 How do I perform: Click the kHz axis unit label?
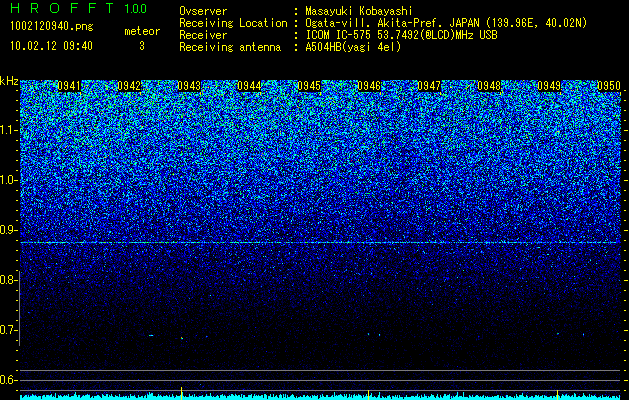click(9, 81)
